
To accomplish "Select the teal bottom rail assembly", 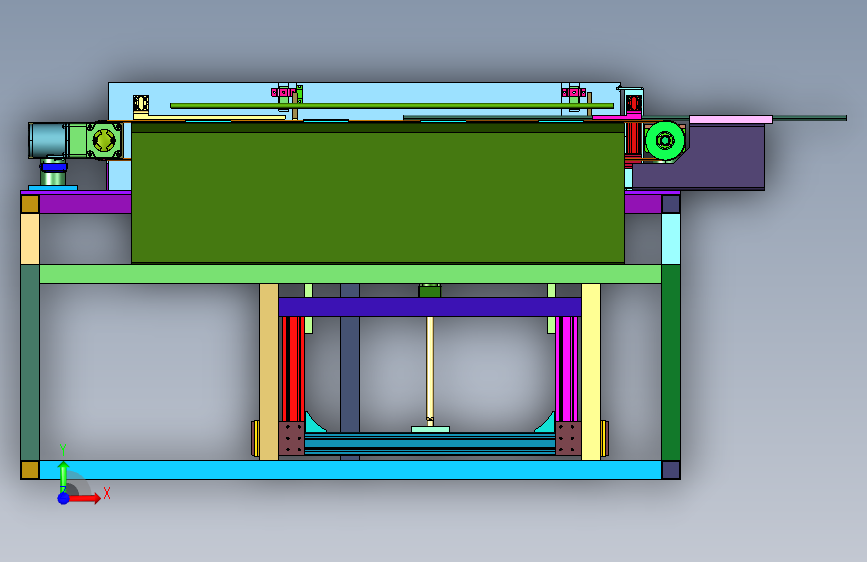I will 430,444.
